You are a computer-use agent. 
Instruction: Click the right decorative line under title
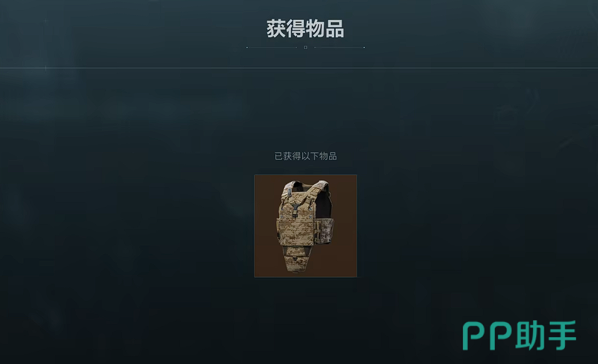pos(340,48)
